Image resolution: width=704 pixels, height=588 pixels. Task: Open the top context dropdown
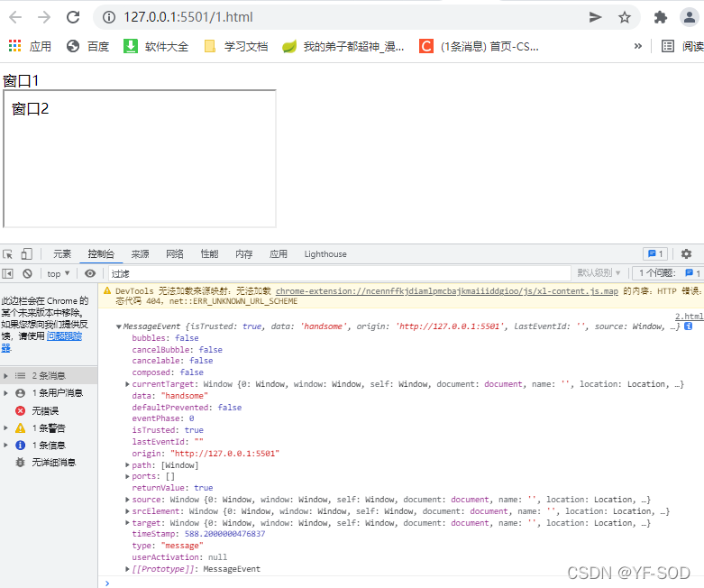[59, 273]
